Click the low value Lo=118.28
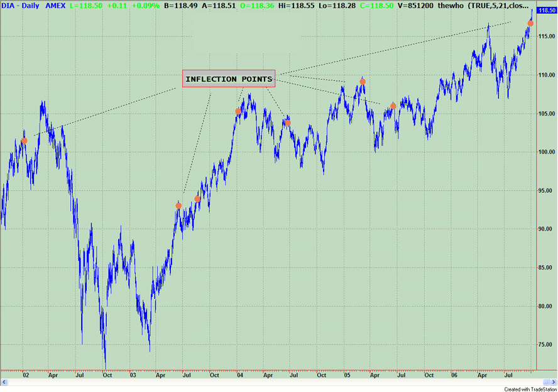This screenshot has width=558, height=392. [337, 6]
